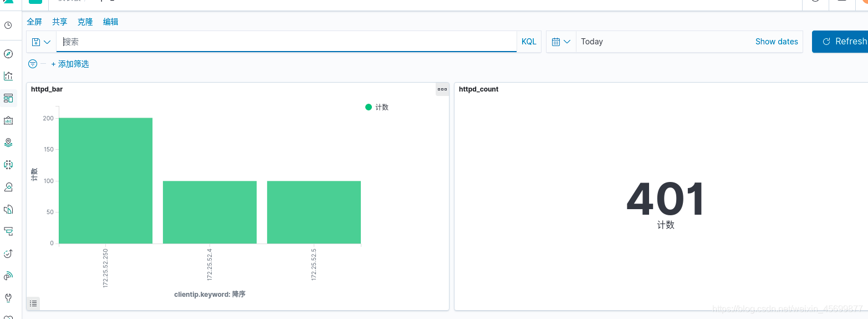Click 计数 label under 401
Viewport: 868px width, 319px height.
666,225
